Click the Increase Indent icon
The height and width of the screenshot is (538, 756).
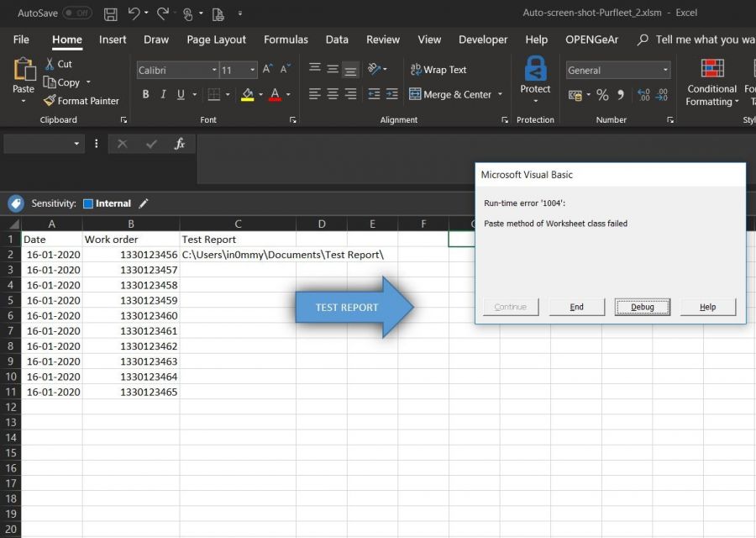[392, 93]
